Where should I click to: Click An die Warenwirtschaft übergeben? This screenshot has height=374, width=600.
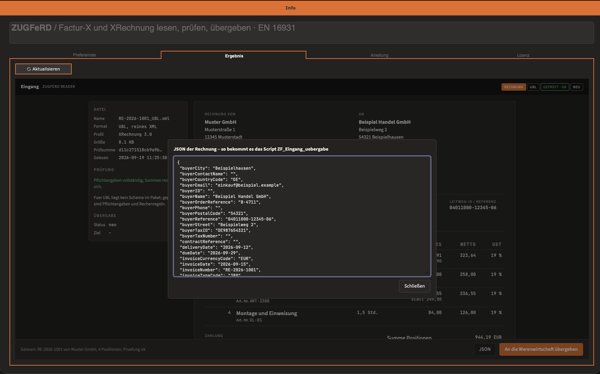[541, 349]
